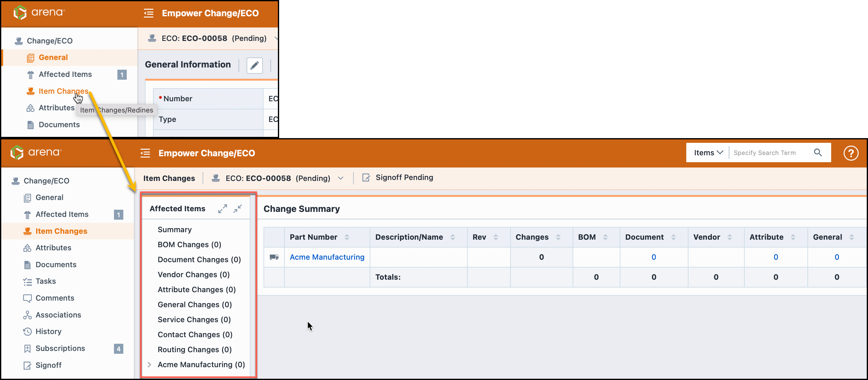Select Vendor Changes (0) in panel
The image size is (868, 380).
pos(193,274)
